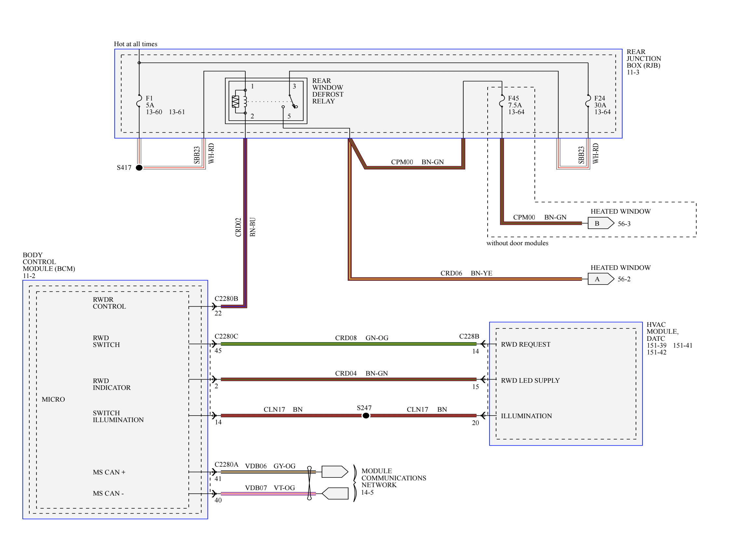Click the without door modules note
This screenshot has width=756, height=560.
(517, 243)
